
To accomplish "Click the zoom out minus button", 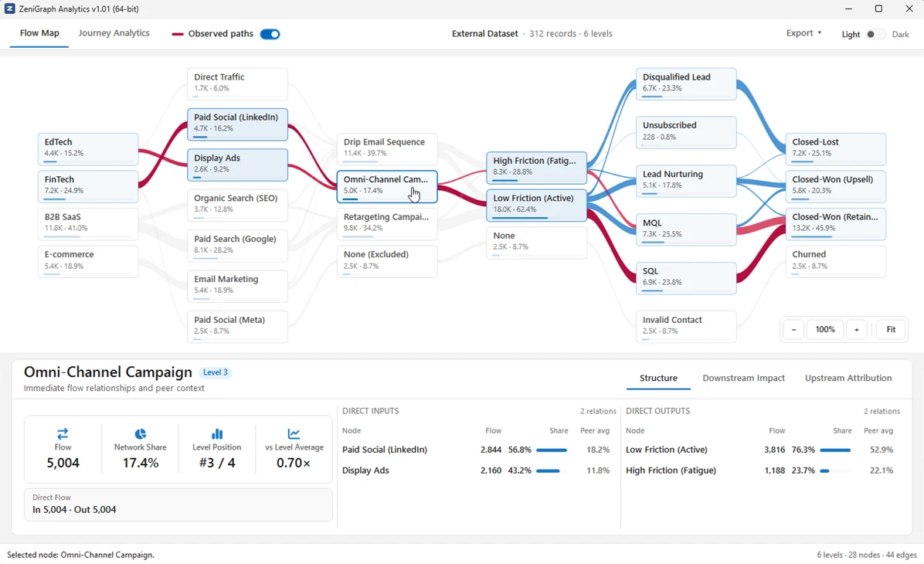I will pos(793,329).
